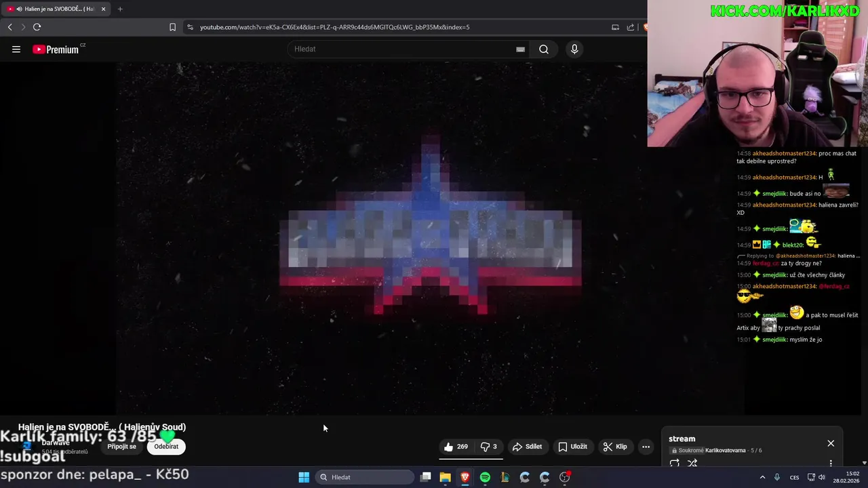This screenshot has width=868, height=488.
Task: Select the Halien je na SVOBODĚ tab
Action: (x=54, y=9)
